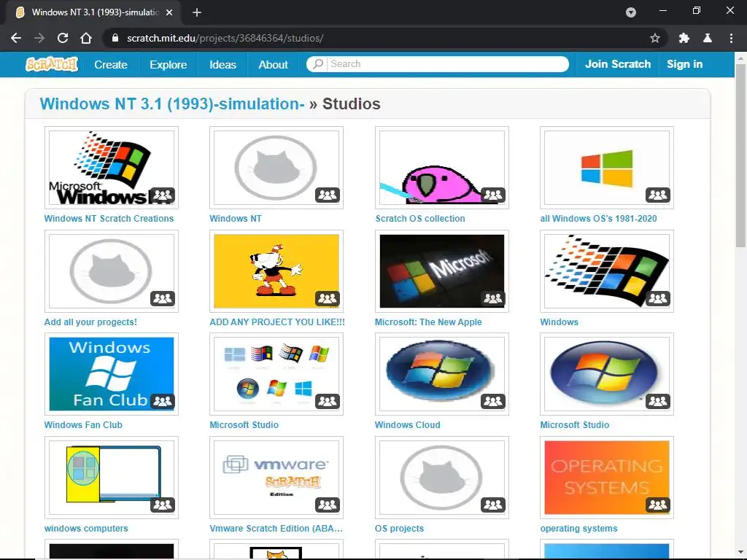Screen dimensions: 747x560
Task: Reload the page with refresh icon
Action: (63, 38)
